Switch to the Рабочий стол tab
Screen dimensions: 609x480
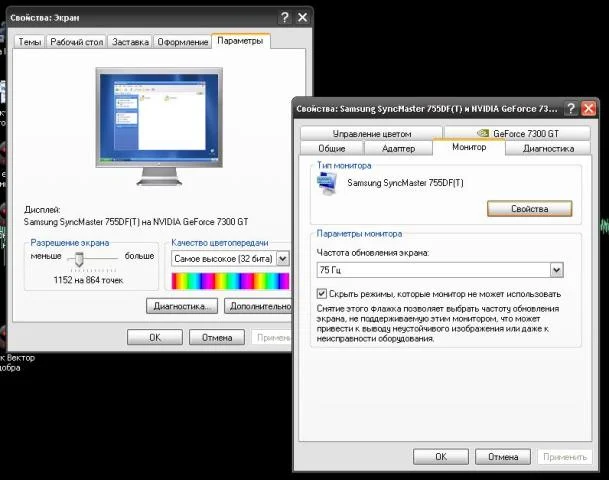click(x=77, y=42)
